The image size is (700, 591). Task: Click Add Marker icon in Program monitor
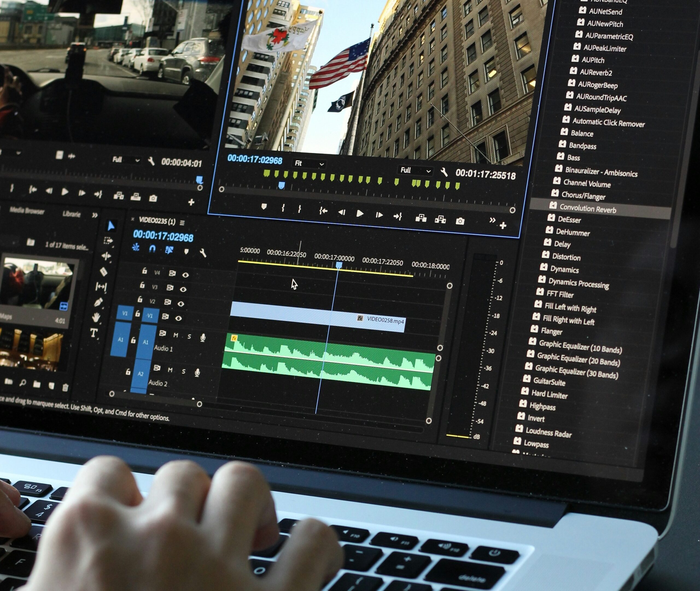[x=264, y=207]
